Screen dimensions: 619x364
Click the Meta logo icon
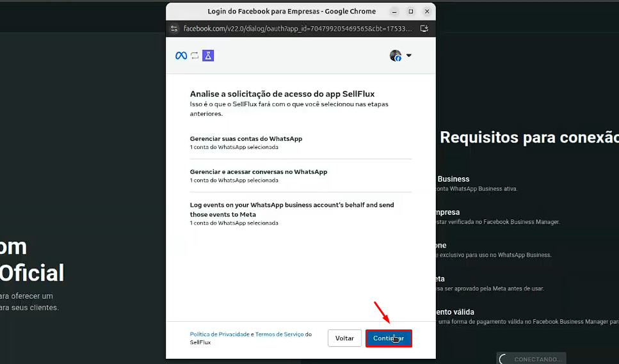tap(181, 56)
